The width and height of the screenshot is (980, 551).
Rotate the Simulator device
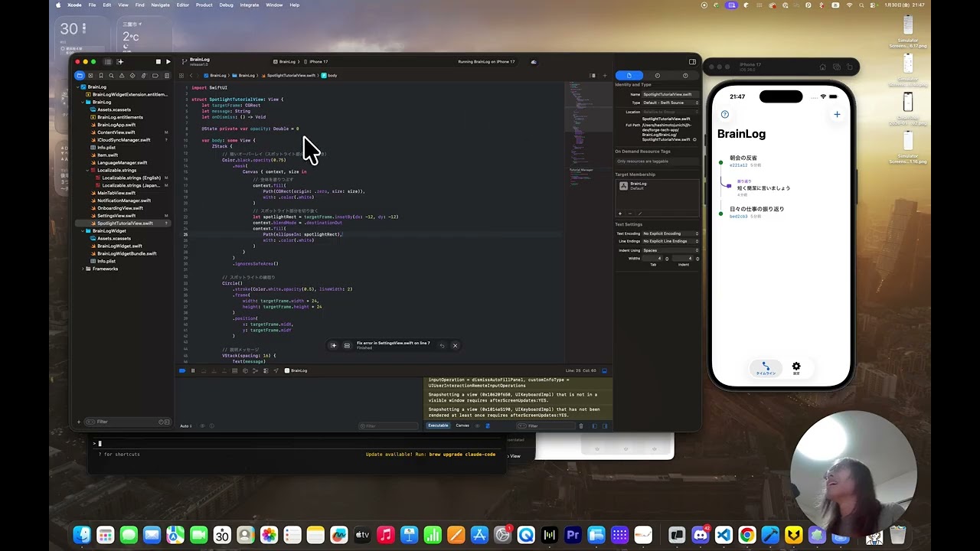coord(850,67)
